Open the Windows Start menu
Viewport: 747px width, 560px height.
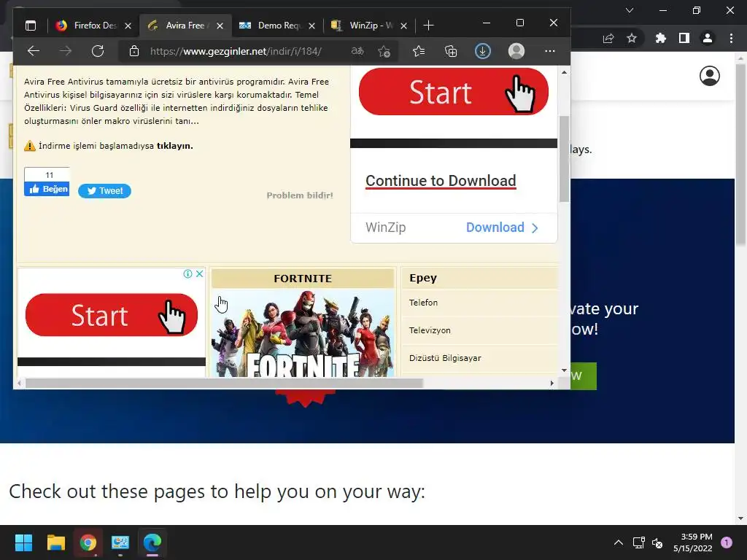point(23,542)
